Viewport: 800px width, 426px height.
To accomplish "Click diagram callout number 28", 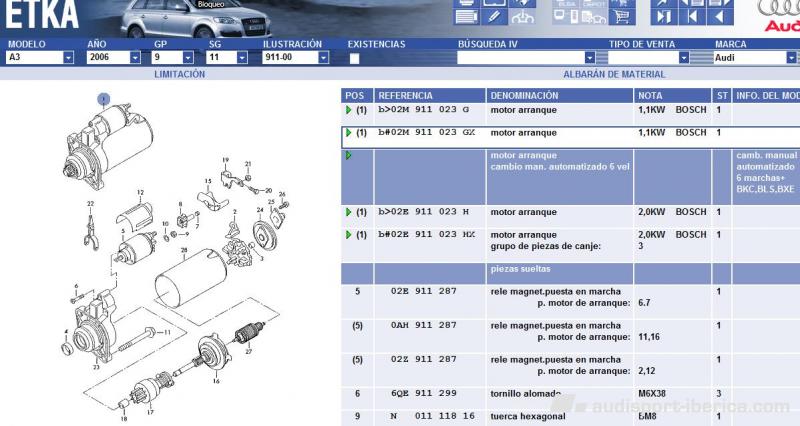I will click(184, 250).
